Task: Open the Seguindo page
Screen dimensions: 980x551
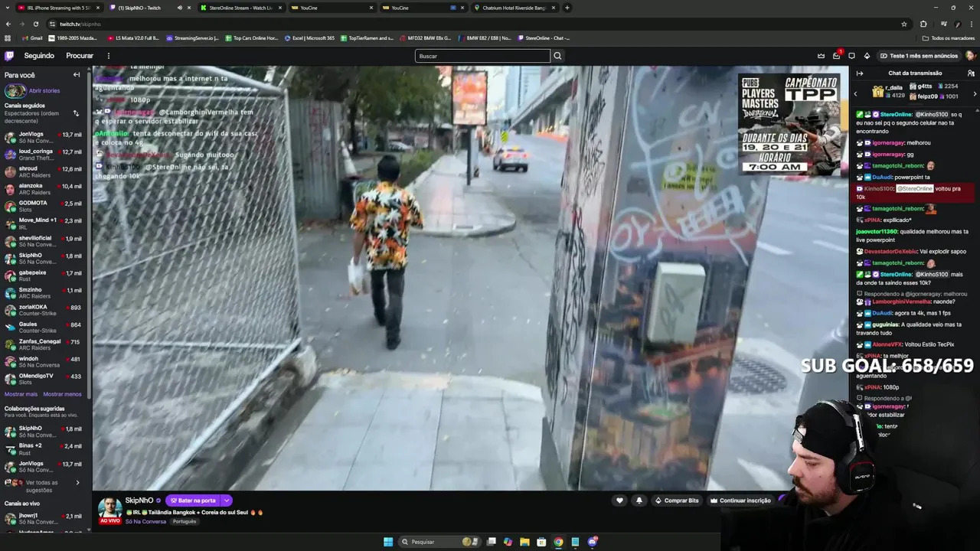Action: click(39, 56)
